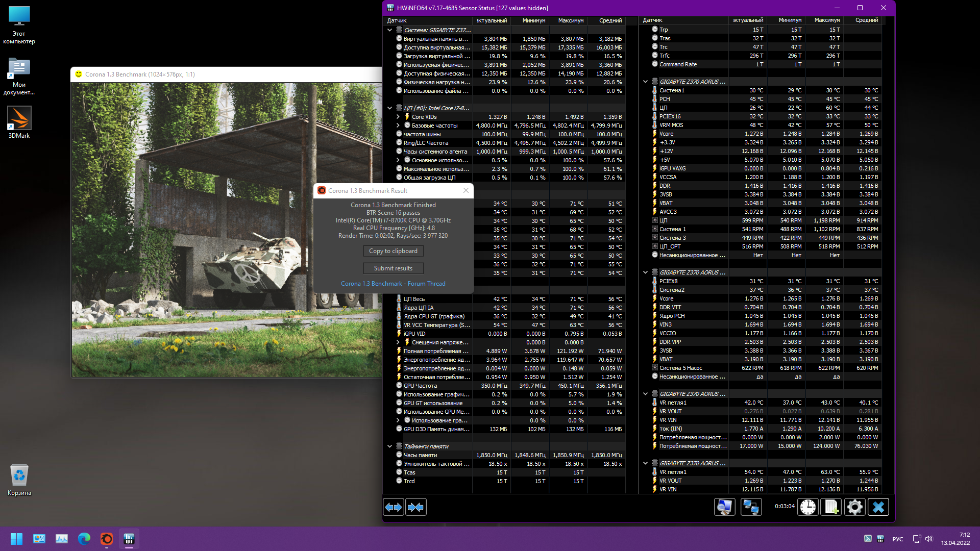This screenshot has width=980, height=551.
Task: Expand the Базовые частоты row
Action: pos(398,126)
